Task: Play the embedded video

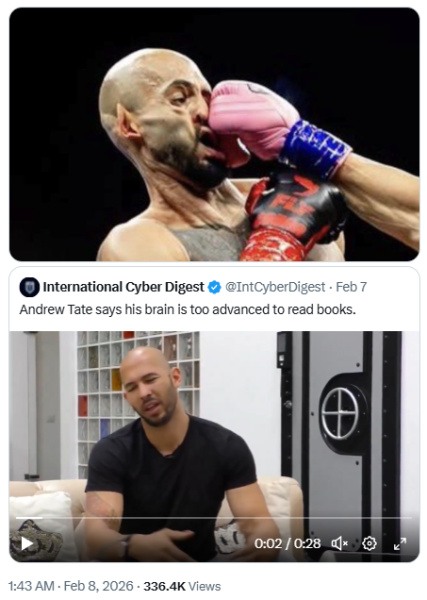Action: pyautogui.click(x=27, y=544)
